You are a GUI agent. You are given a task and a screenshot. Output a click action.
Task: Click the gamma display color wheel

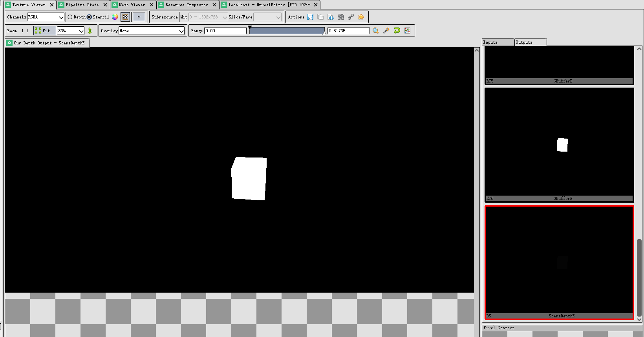tap(115, 17)
